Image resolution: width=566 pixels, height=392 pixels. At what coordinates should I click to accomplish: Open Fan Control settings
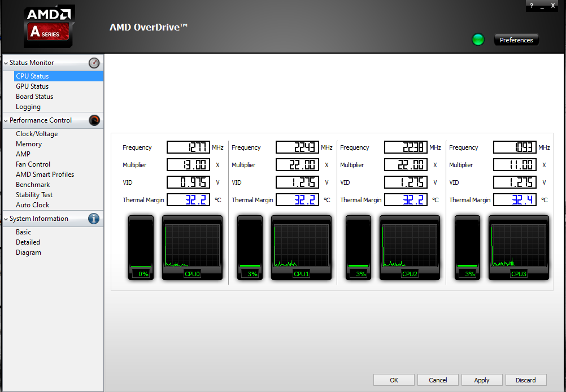pos(33,164)
